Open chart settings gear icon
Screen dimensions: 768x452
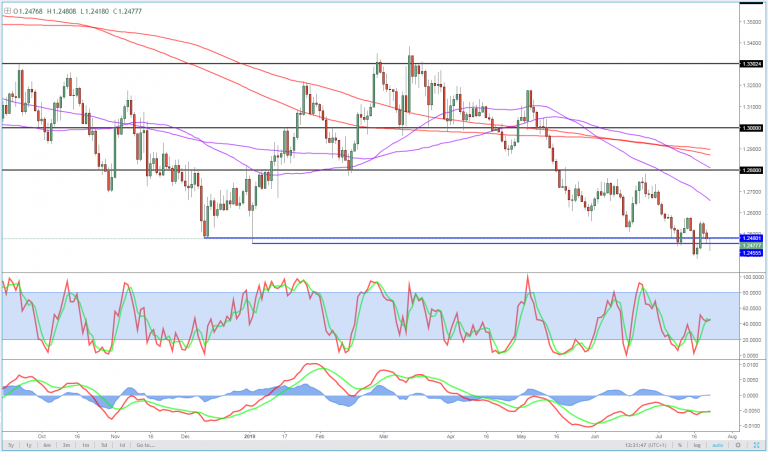(x=738, y=445)
